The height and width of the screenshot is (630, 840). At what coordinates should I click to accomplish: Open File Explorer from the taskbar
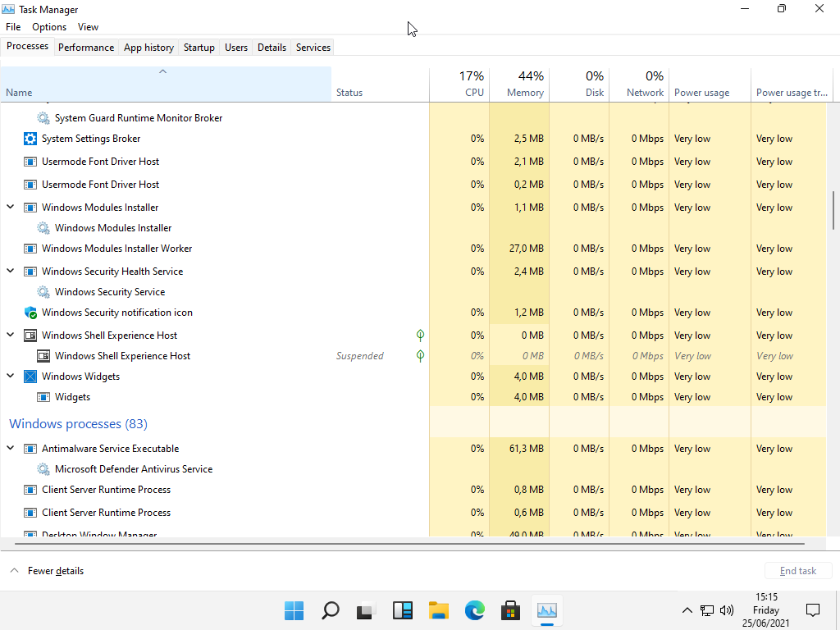(439, 610)
